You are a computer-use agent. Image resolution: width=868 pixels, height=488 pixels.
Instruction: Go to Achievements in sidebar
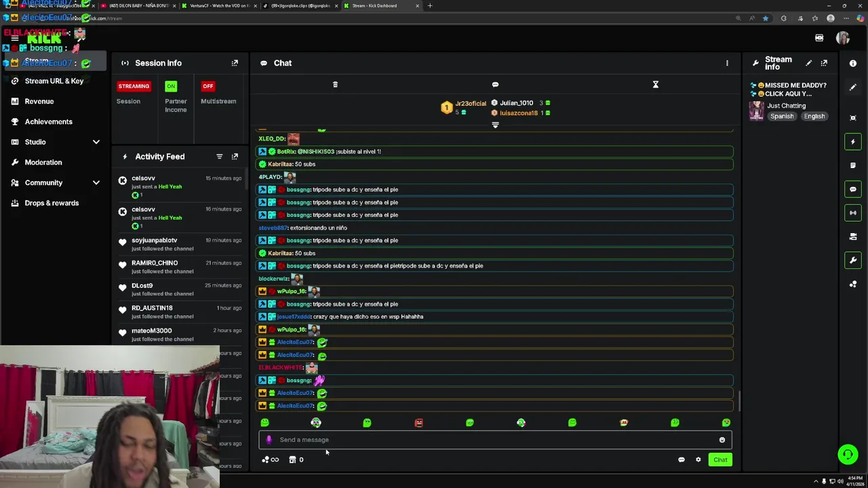[x=48, y=121]
